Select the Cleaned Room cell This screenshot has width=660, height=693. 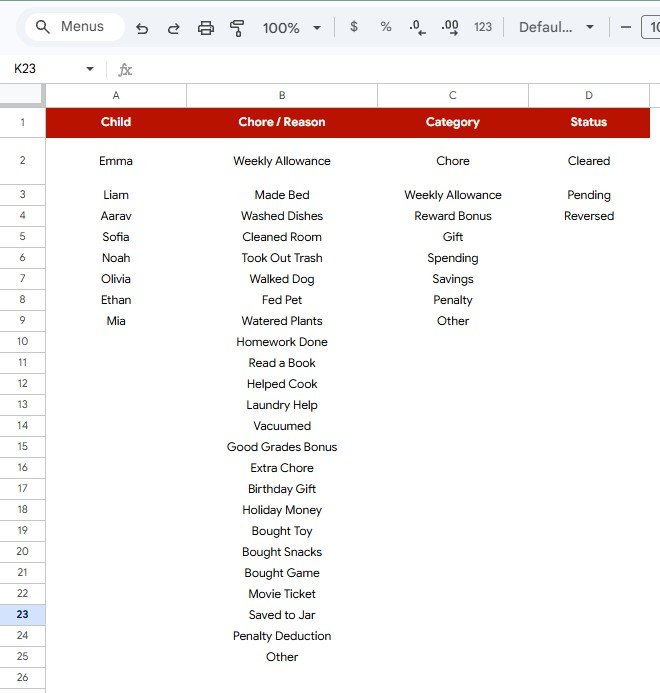[282, 237]
